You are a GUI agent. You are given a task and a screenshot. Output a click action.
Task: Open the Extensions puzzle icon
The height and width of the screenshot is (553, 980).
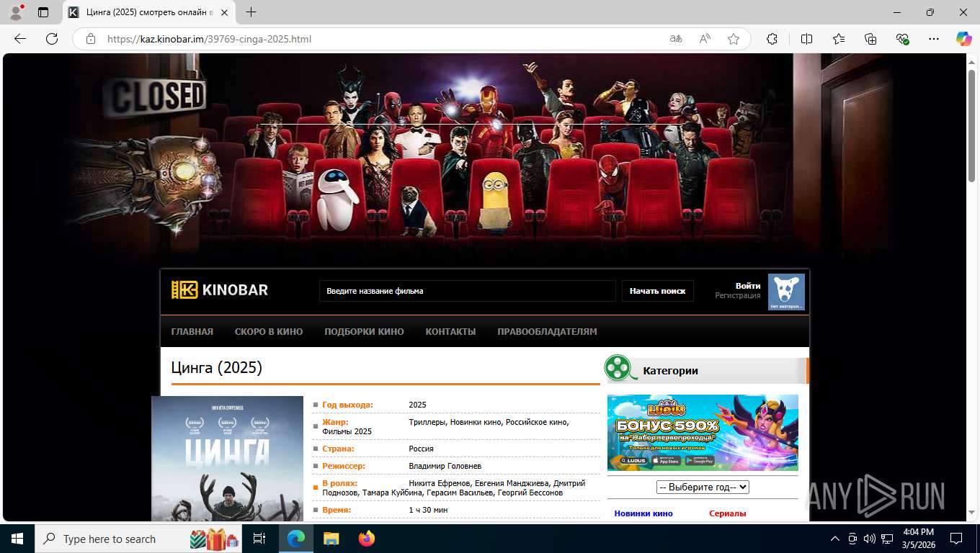pyautogui.click(x=772, y=39)
